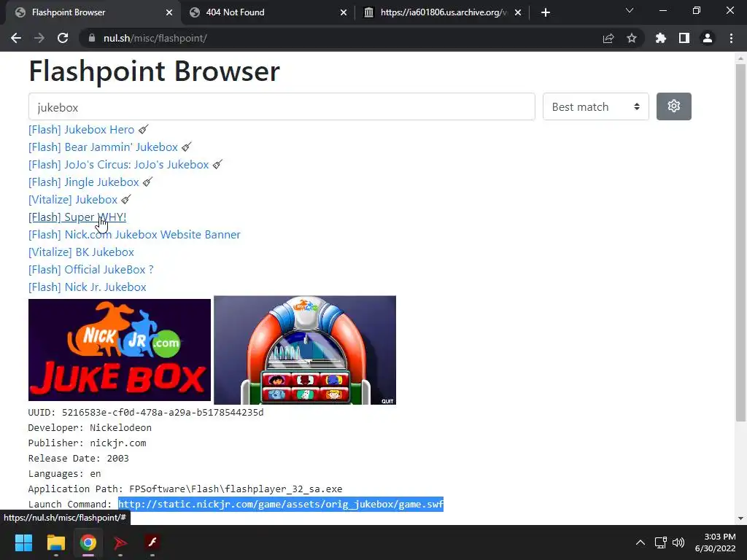Open the red arrow app in taskbar
The width and height of the screenshot is (747, 560).
coord(120,542)
